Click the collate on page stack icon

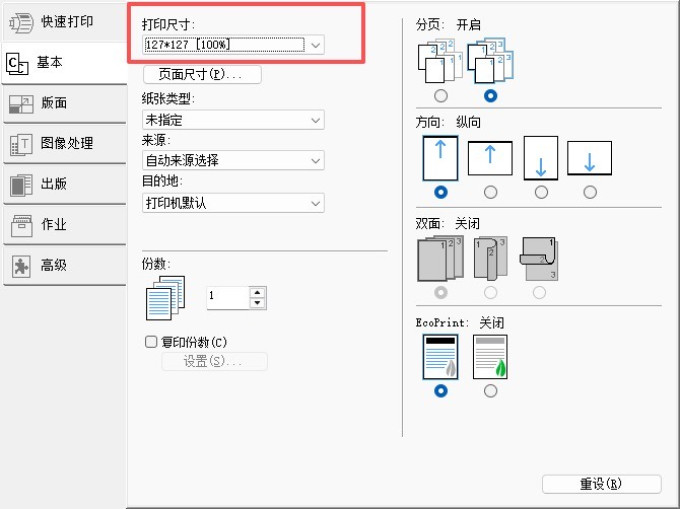coord(490,61)
